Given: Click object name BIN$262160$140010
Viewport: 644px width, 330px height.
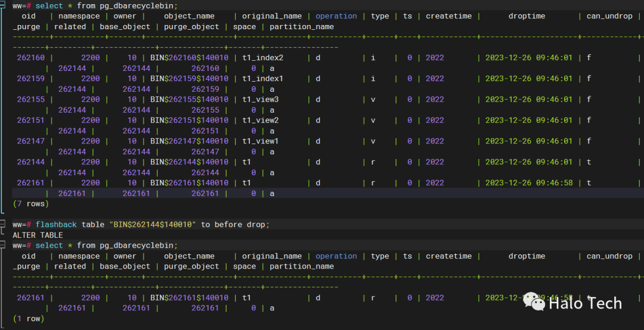Looking at the screenshot, I should click(x=189, y=58).
